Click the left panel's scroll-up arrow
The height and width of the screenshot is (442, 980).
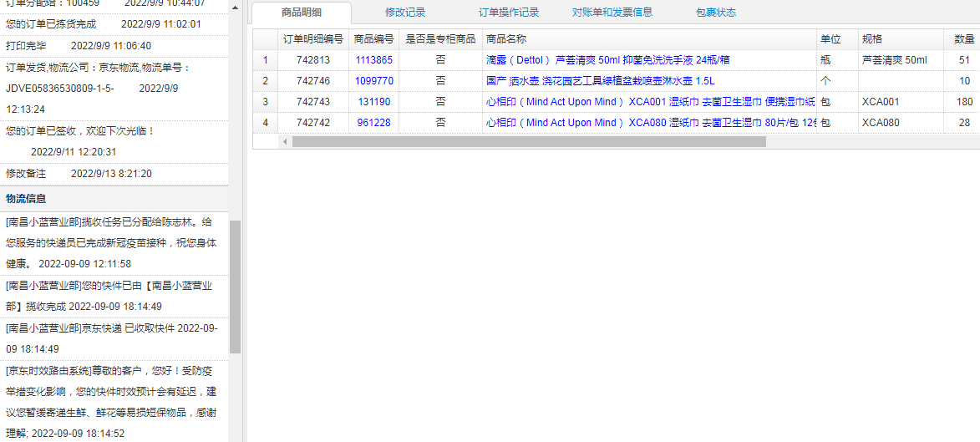click(235, 8)
